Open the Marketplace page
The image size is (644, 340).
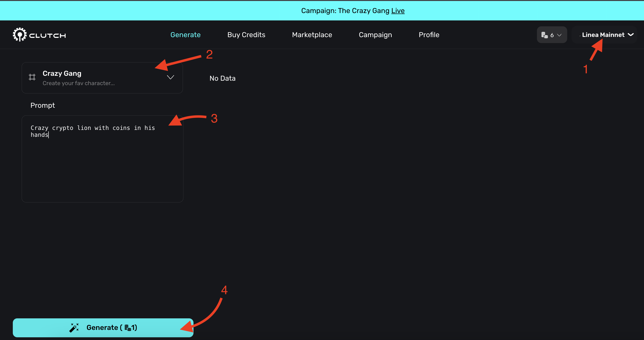312,35
